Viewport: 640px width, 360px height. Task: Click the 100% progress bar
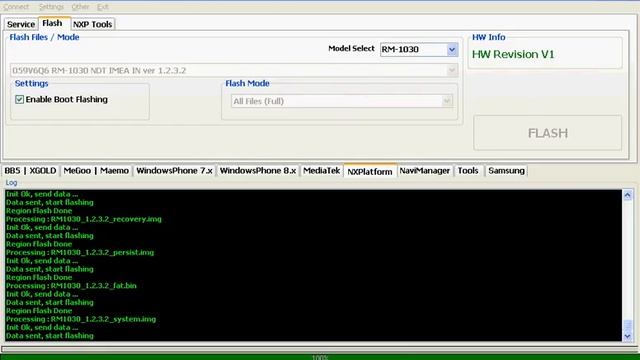[x=320, y=357]
